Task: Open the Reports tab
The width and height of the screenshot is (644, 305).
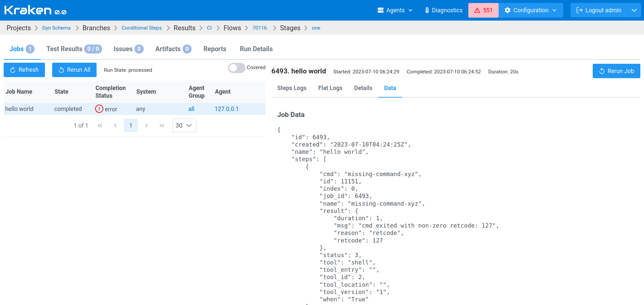Action: [215, 49]
